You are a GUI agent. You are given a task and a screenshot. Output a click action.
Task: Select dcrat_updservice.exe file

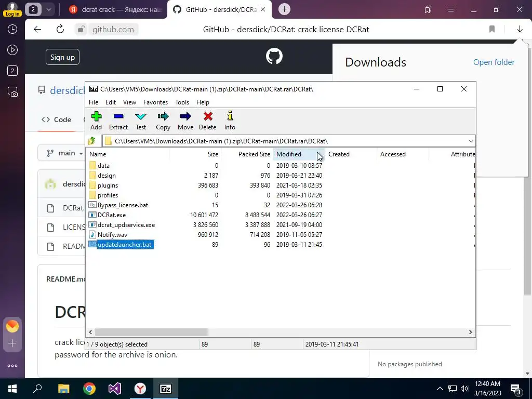[280, 224]
